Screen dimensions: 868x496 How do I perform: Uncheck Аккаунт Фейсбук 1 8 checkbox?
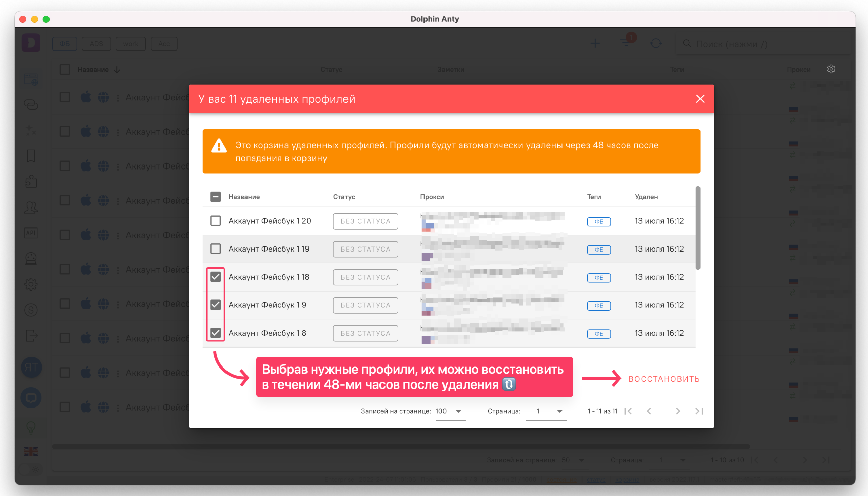click(x=216, y=332)
